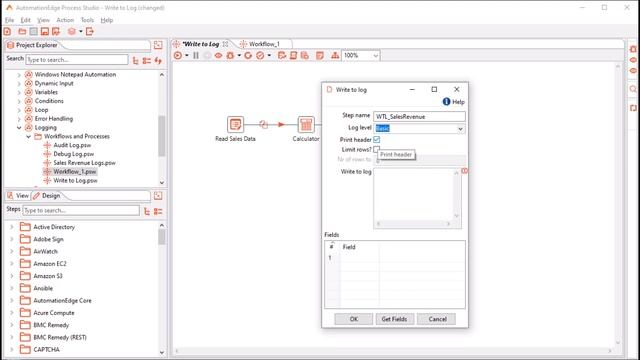Viewport: 640px width, 360px height.
Task: Open the Action menu
Action: click(65, 20)
